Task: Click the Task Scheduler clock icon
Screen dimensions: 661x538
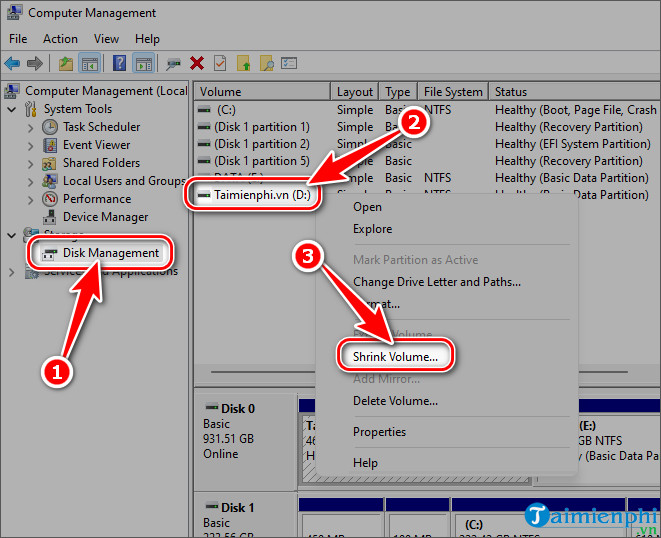Action: 50,127
